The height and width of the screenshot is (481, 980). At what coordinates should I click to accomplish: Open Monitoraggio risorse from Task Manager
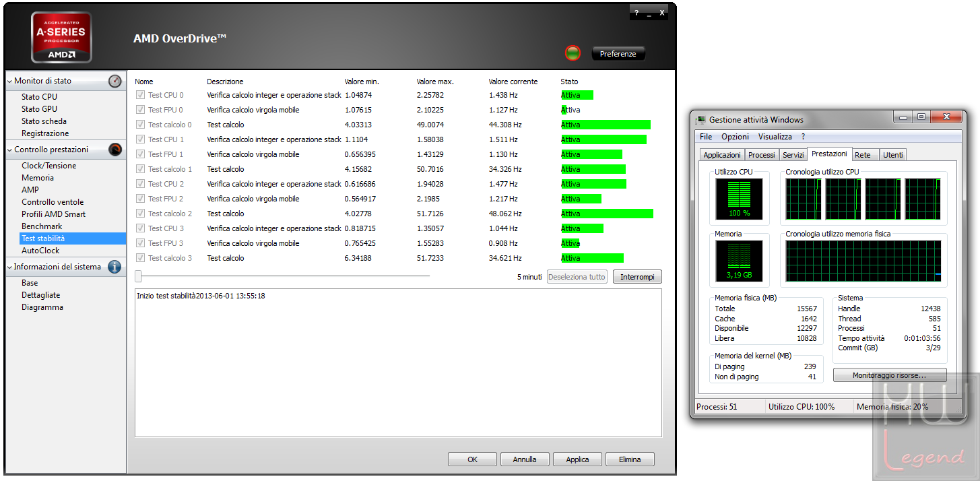click(890, 375)
